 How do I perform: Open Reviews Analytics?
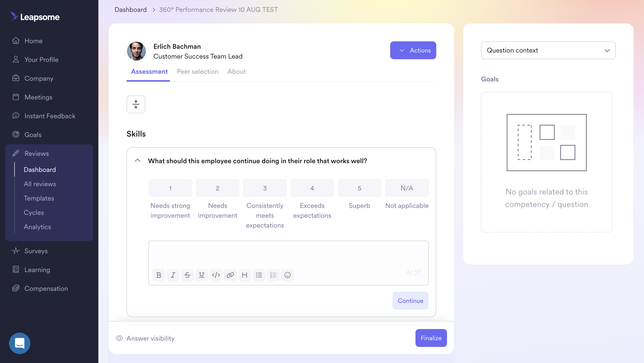pos(37,227)
